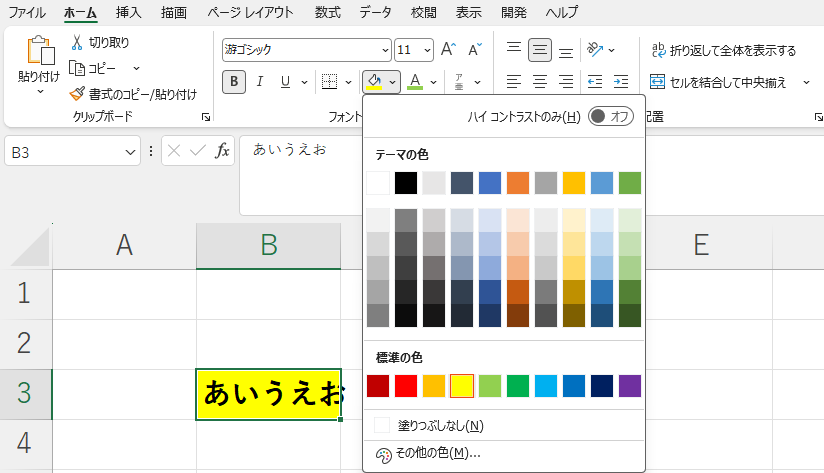The width and height of the screenshot is (824, 473).
Task: Click the Fill Color paint bucket icon
Action: click(x=374, y=82)
